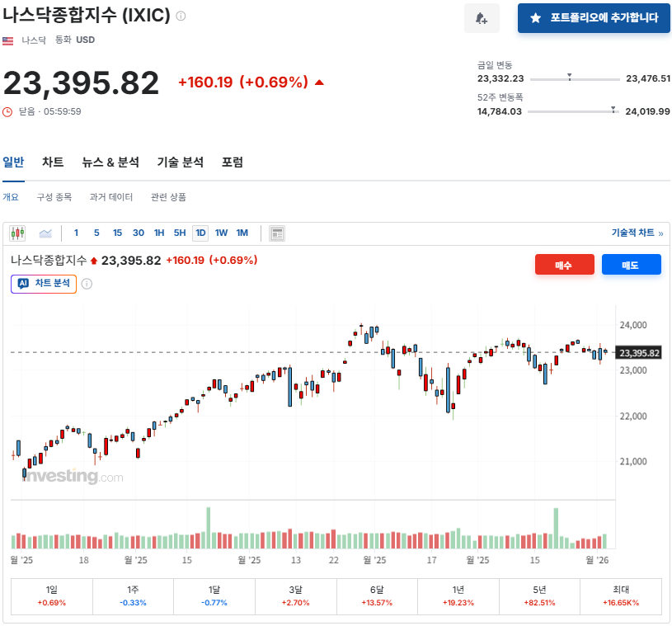Select the candlestick chart type icon
The image size is (672, 626).
click(17, 233)
